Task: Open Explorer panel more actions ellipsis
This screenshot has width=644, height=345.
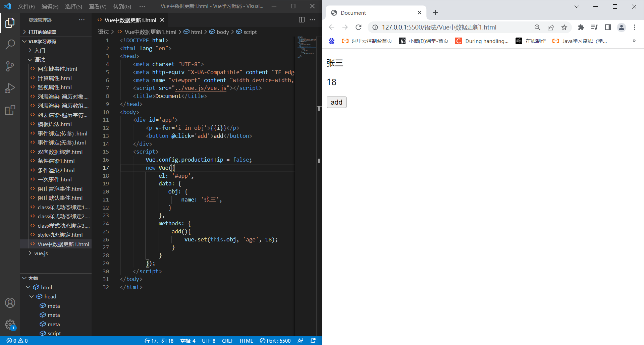Action: tap(82, 20)
